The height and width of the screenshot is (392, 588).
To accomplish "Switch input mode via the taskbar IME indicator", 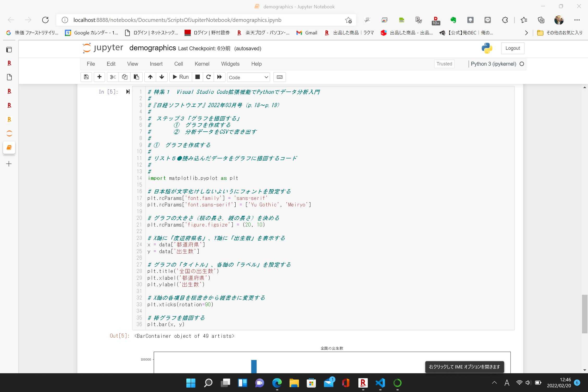I will pos(507,383).
